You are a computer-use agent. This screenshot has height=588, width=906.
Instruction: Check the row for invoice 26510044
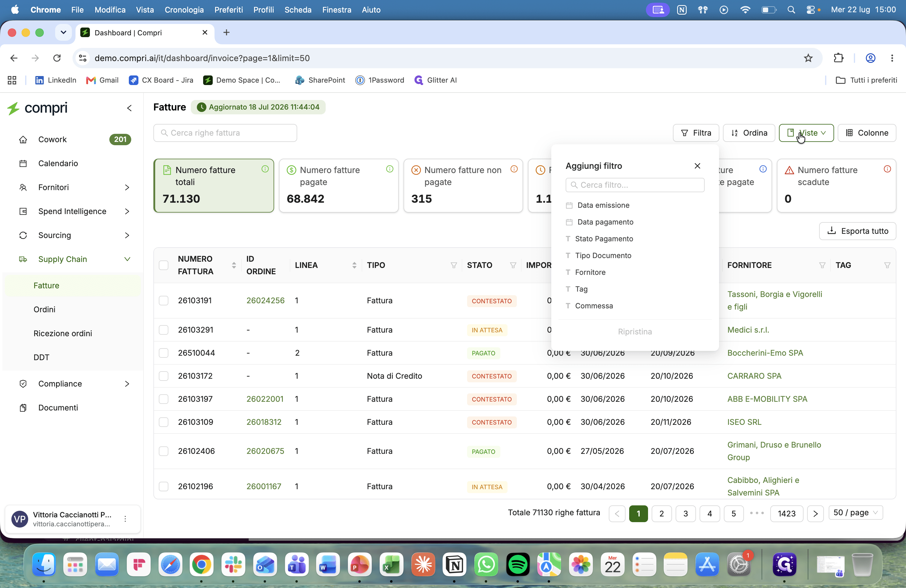pyautogui.click(x=164, y=353)
